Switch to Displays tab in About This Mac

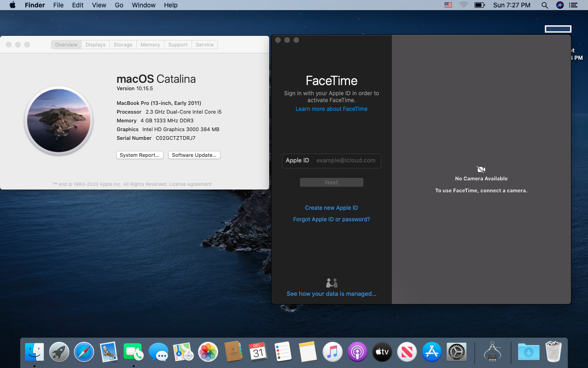click(96, 45)
